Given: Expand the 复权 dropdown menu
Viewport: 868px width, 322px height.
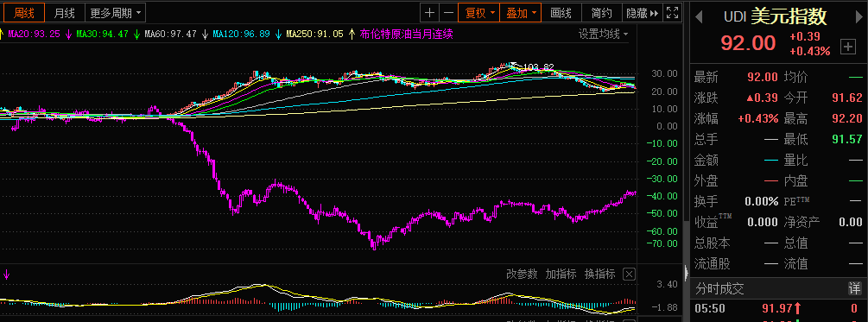Looking at the screenshot, I should (x=479, y=13).
